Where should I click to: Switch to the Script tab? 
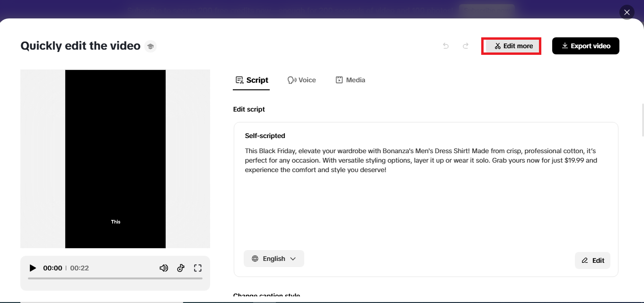(x=251, y=79)
